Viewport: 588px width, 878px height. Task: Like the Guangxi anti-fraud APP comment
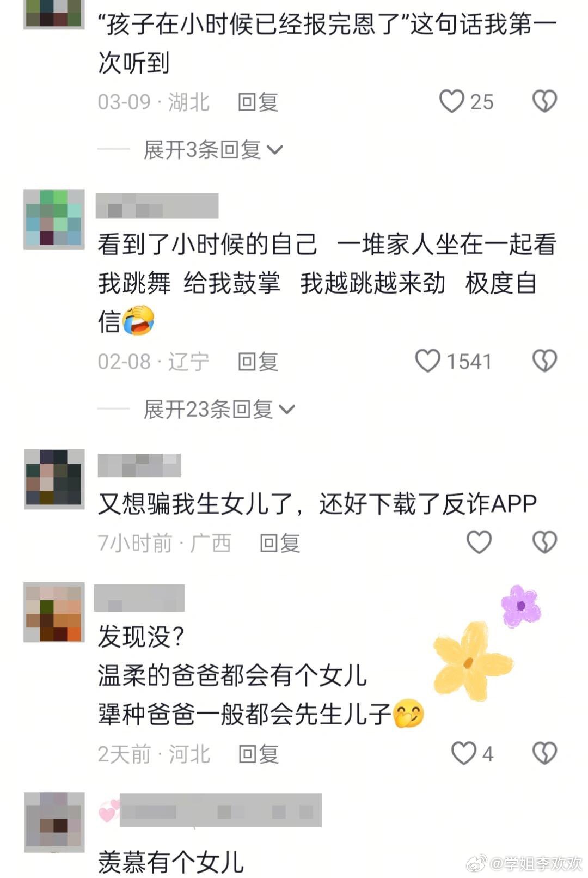point(479,542)
